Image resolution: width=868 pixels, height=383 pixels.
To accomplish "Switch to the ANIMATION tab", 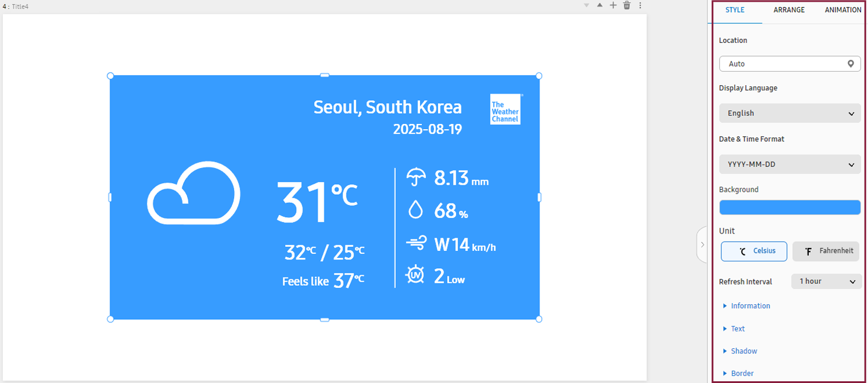I will pos(843,10).
